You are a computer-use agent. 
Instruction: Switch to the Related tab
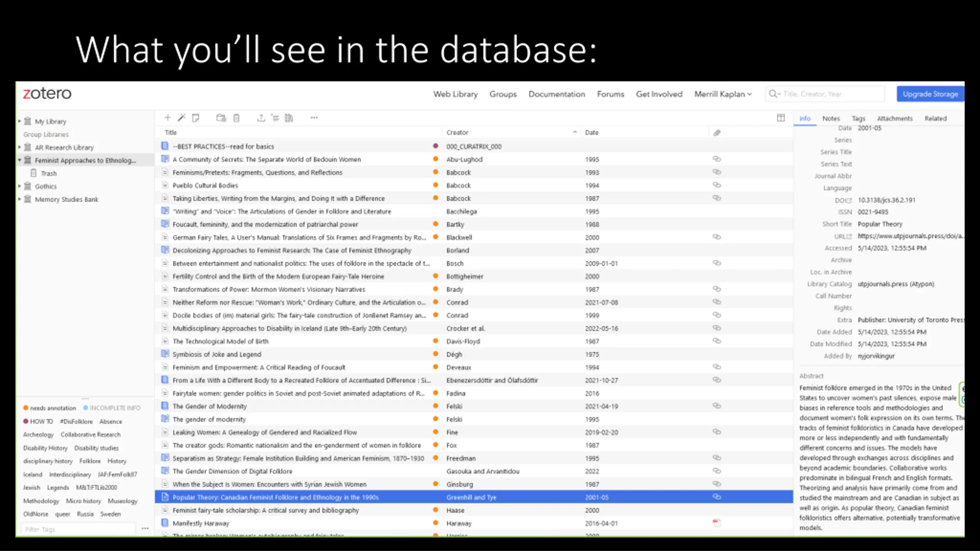coord(936,119)
